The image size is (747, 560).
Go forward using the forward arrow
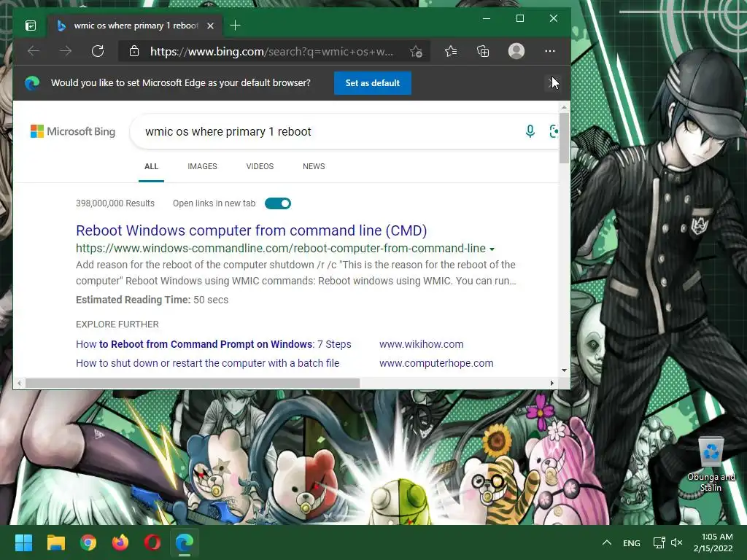(66, 51)
